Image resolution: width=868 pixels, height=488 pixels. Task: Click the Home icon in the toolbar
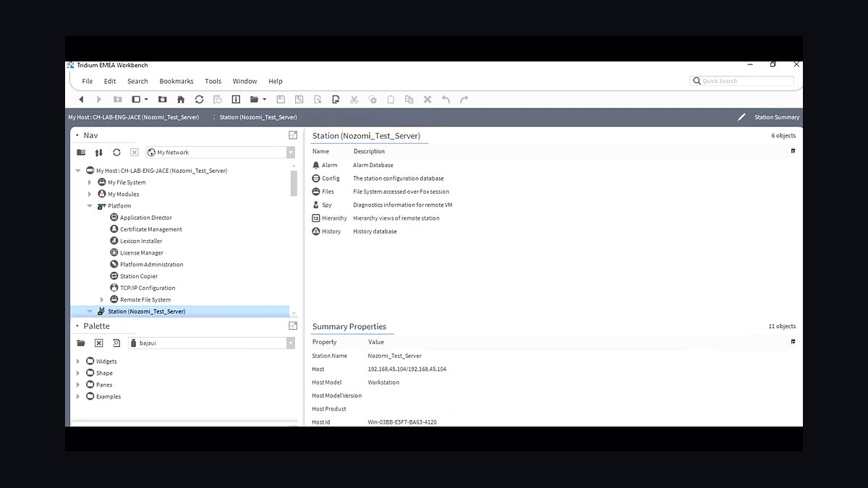pos(181,99)
